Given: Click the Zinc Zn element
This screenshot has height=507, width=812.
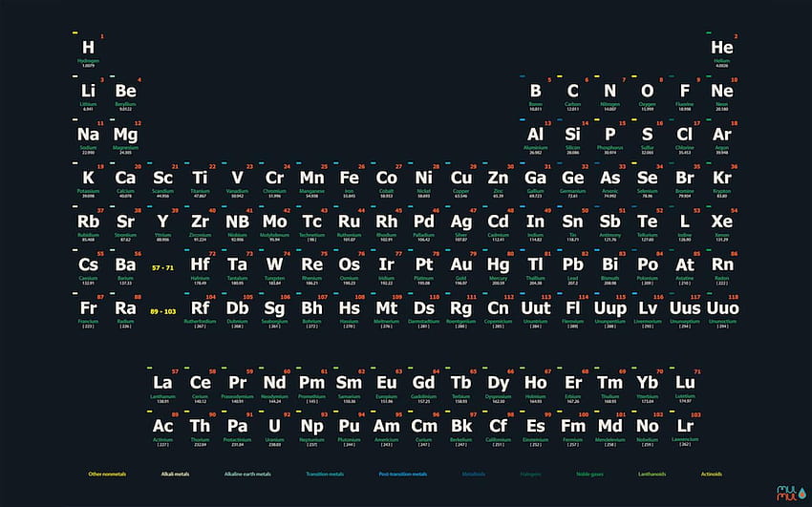Looking at the screenshot, I should (x=499, y=180).
